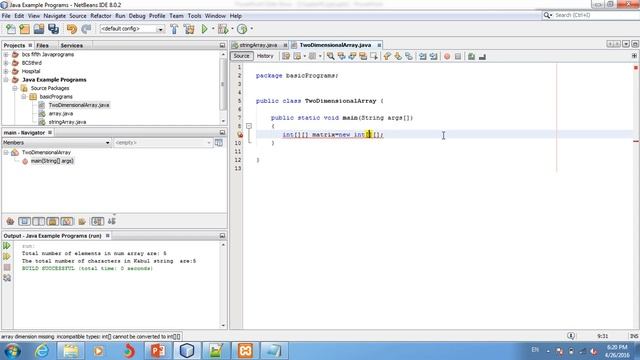The image size is (640, 360).
Task: Open the Tools menu
Action: [x=194, y=16]
